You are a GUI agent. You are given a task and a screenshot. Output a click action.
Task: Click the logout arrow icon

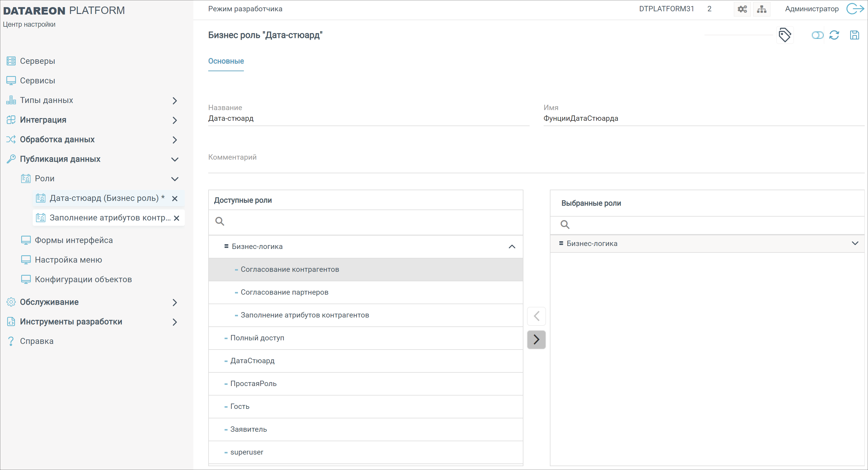pos(855,9)
